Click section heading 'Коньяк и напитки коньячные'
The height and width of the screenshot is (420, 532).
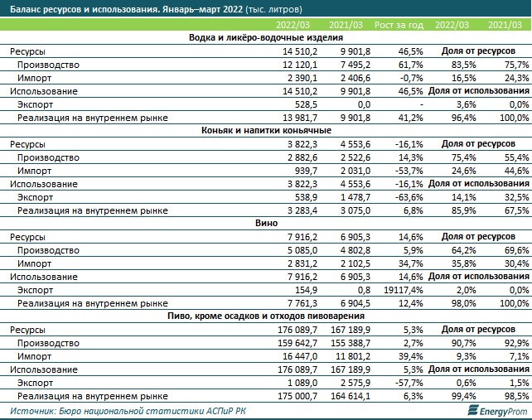[266, 130]
